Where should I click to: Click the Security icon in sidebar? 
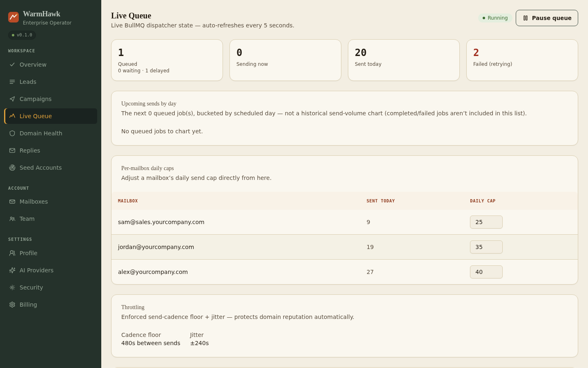click(x=12, y=287)
